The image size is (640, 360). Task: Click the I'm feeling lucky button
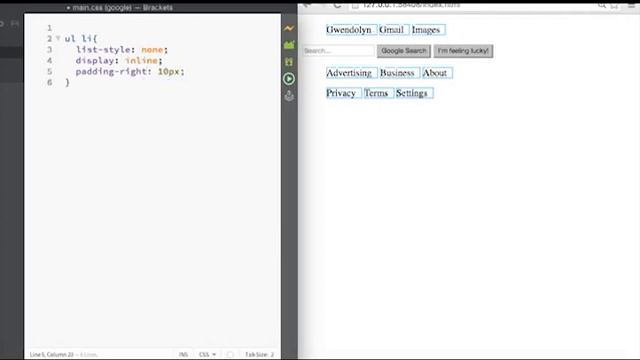(x=463, y=51)
